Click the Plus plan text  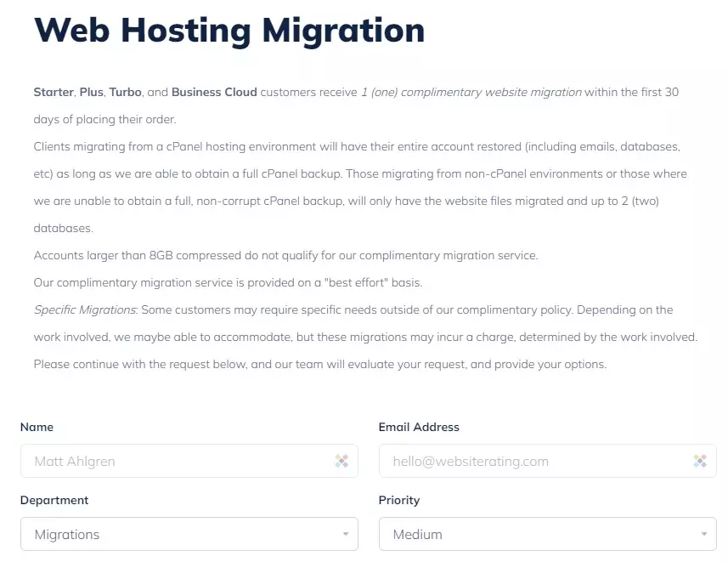coord(92,92)
